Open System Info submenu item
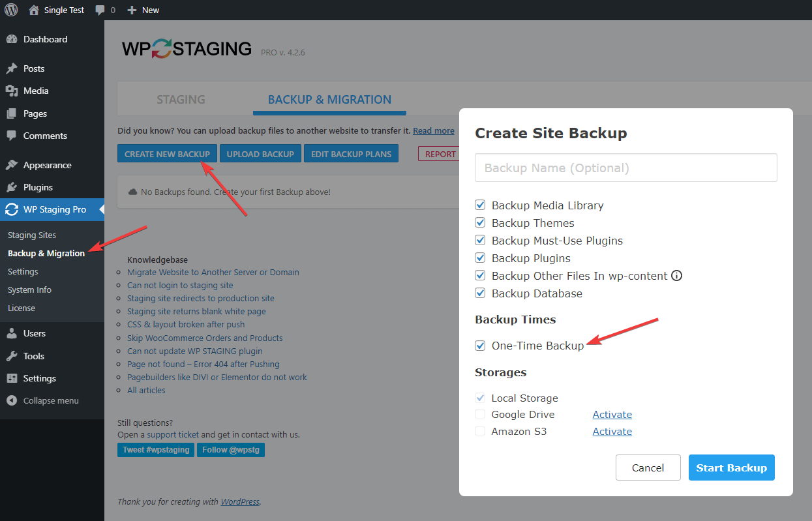The image size is (812, 521). coord(29,290)
